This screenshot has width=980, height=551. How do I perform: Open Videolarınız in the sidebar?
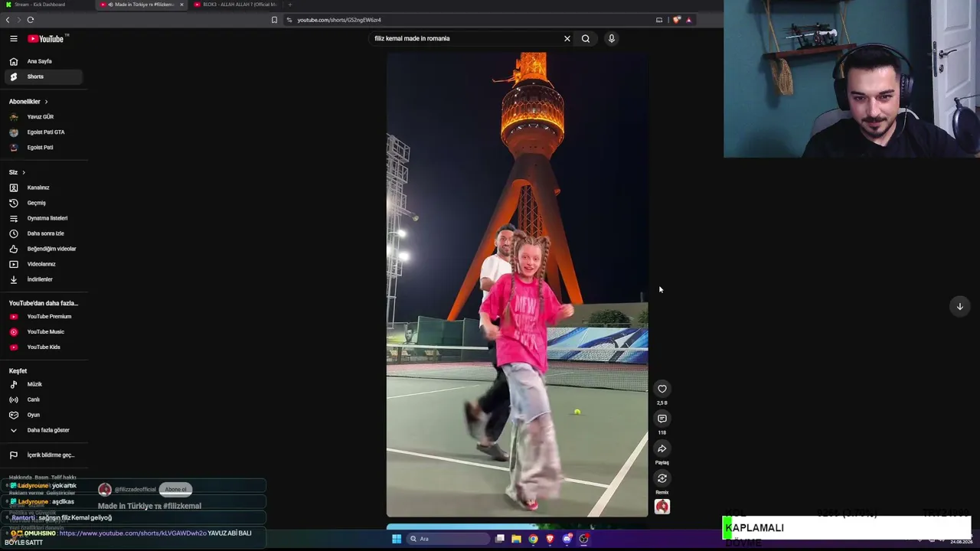[44, 264]
